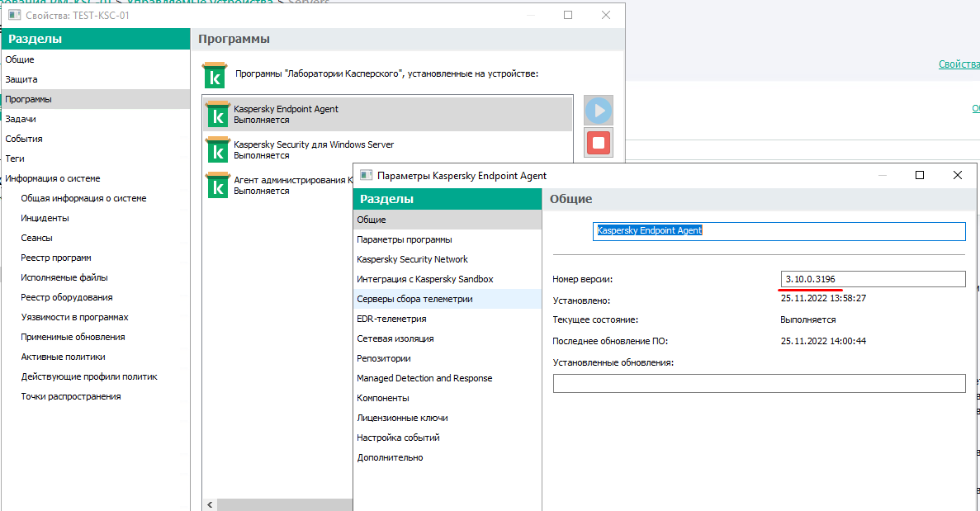Screen dimensions: 980x511
Task: Open Точки распространения subsection
Action: click(71, 396)
